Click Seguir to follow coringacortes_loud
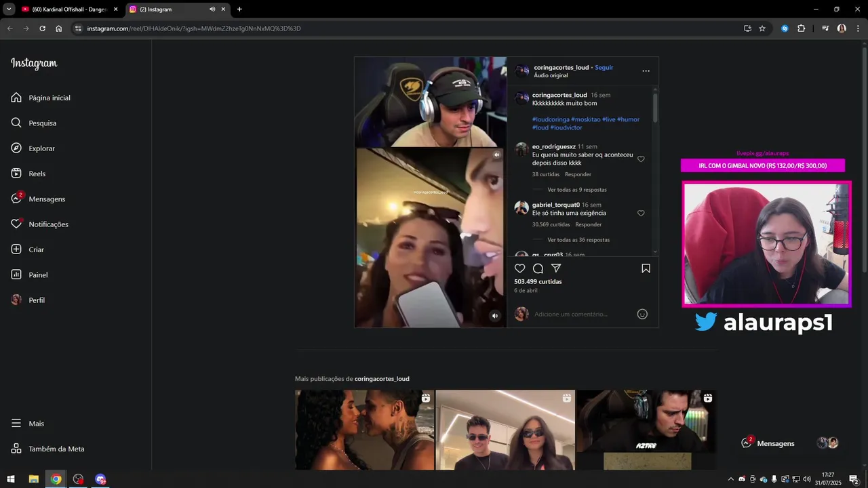 pos(604,68)
